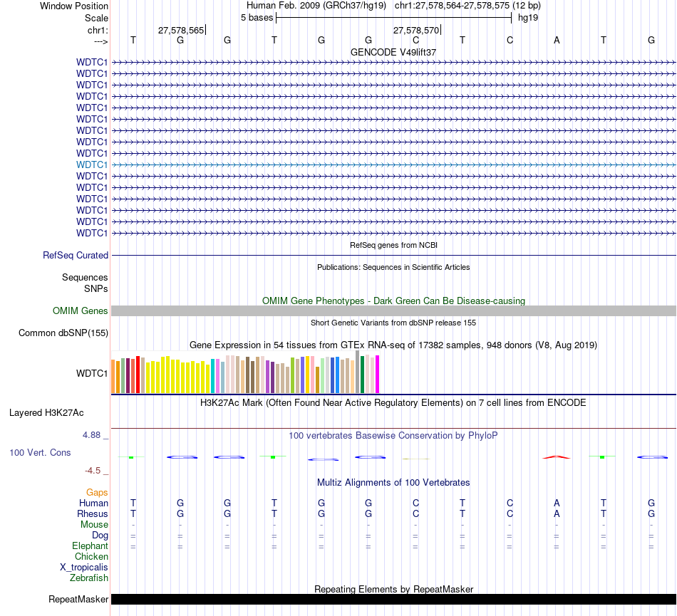
Task: Click the RefSeq genes from NCBI title
Action: [x=393, y=245]
